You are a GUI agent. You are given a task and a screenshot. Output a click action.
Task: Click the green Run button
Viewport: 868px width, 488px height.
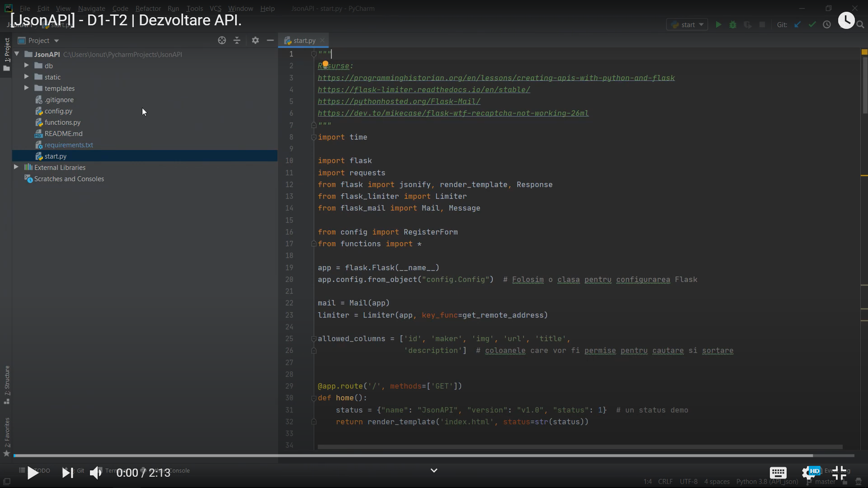718,25
